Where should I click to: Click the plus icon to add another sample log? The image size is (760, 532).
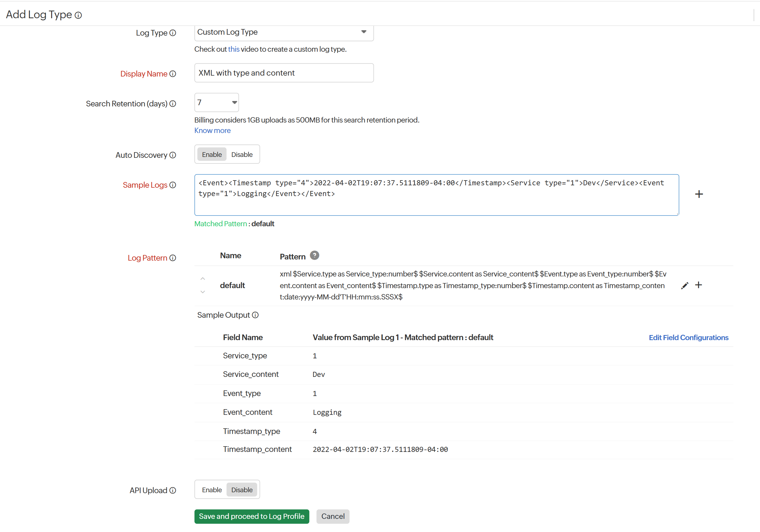pyautogui.click(x=699, y=194)
